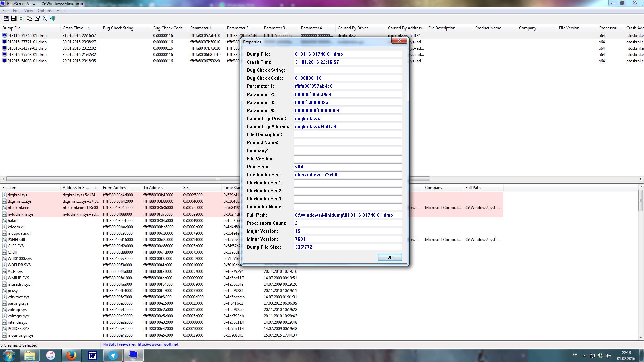Click the Advanced Options toolbar icon
The image size is (644, 362).
coord(37,19)
